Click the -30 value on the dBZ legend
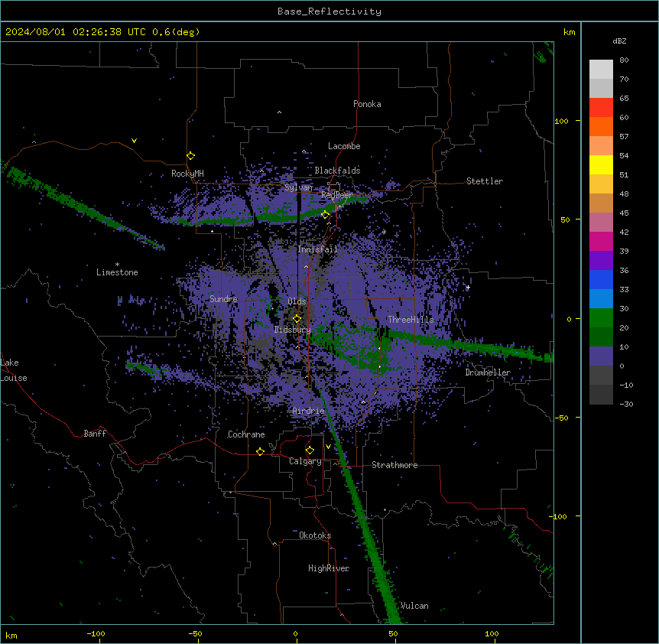Viewport: 659px width, 644px height. point(626,404)
